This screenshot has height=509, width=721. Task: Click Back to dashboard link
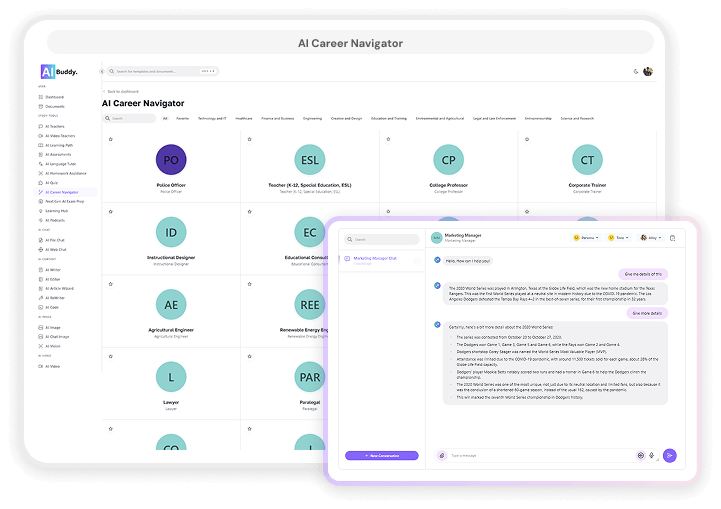click(x=121, y=92)
